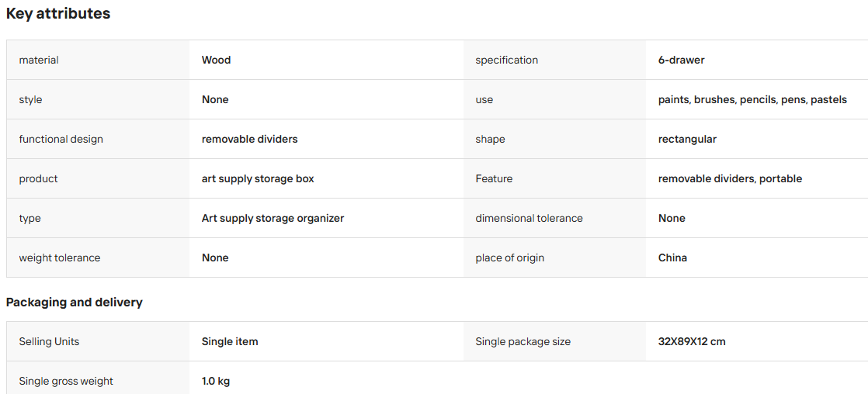Click the rectangular shape value
The height and width of the screenshot is (394, 868).
(x=688, y=139)
